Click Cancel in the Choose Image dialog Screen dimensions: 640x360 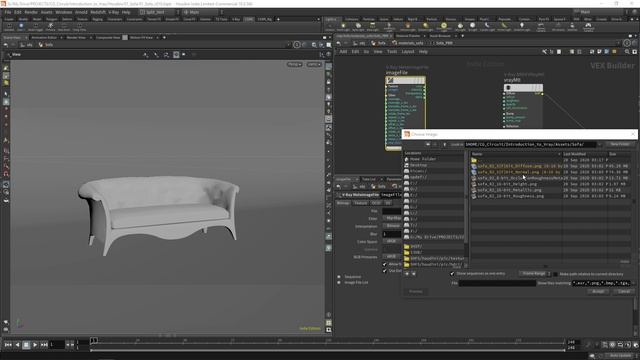tap(623, 291)
